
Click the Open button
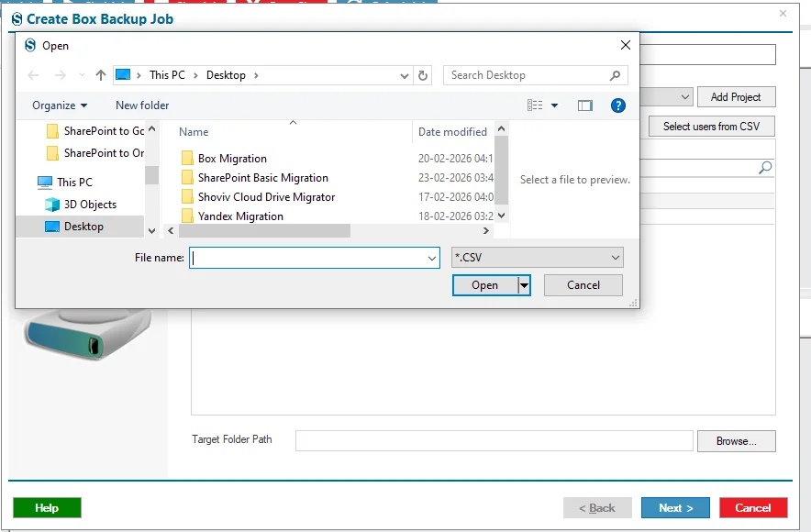484,285
